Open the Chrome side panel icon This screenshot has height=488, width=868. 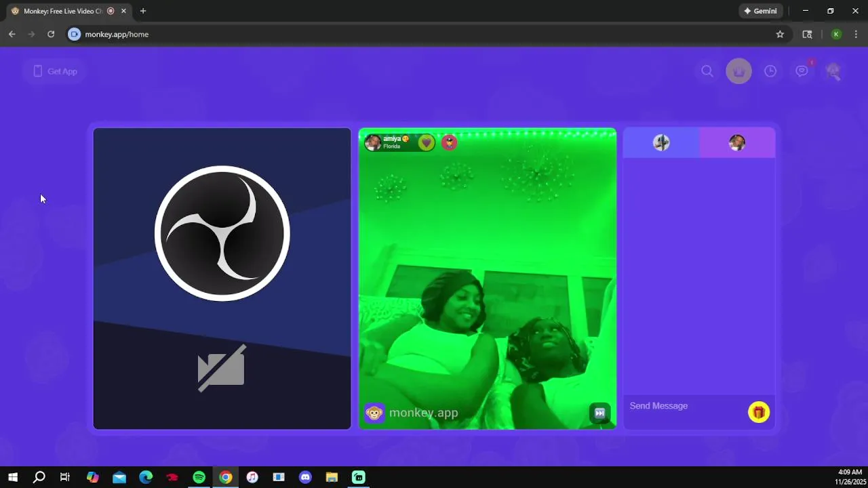point(807,34)
